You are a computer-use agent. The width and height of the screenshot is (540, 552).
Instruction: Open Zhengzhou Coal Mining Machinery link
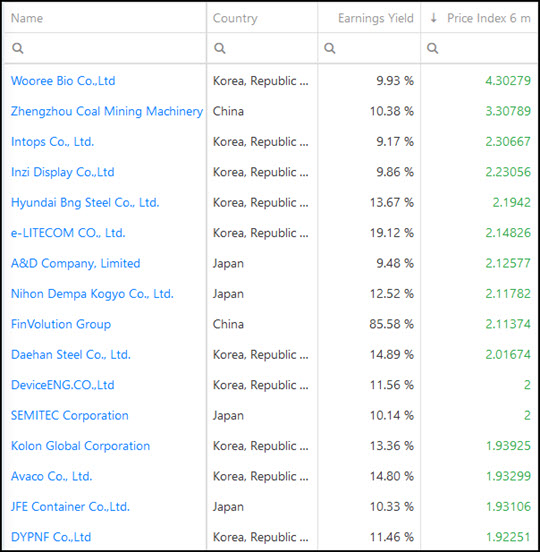[107, 111]
